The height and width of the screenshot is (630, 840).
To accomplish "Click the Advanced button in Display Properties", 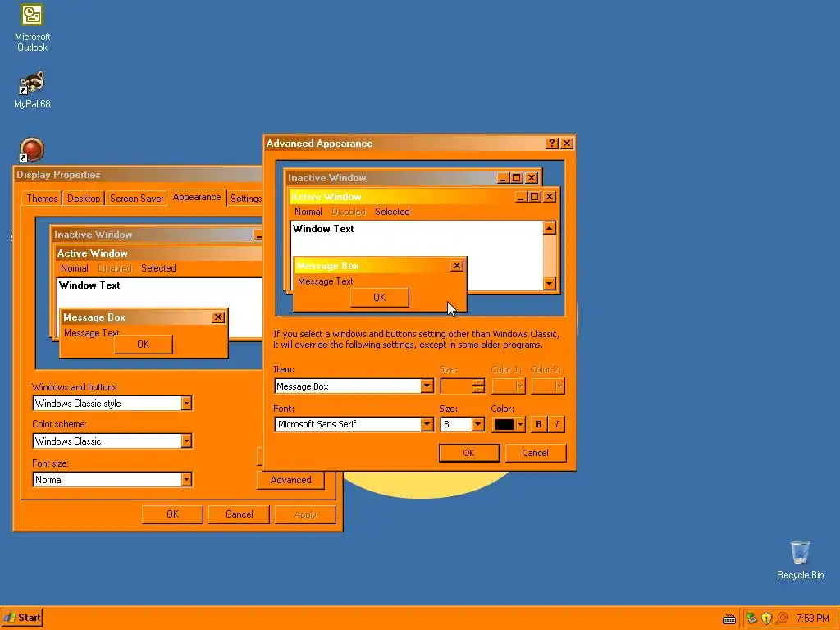I will (x=290, y=480).
